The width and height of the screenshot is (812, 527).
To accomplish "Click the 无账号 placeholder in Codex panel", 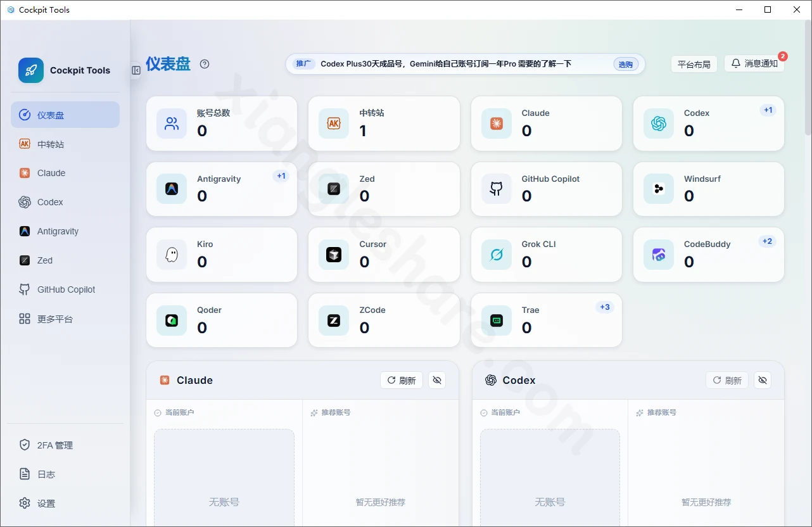I will [x=550, y=502].
